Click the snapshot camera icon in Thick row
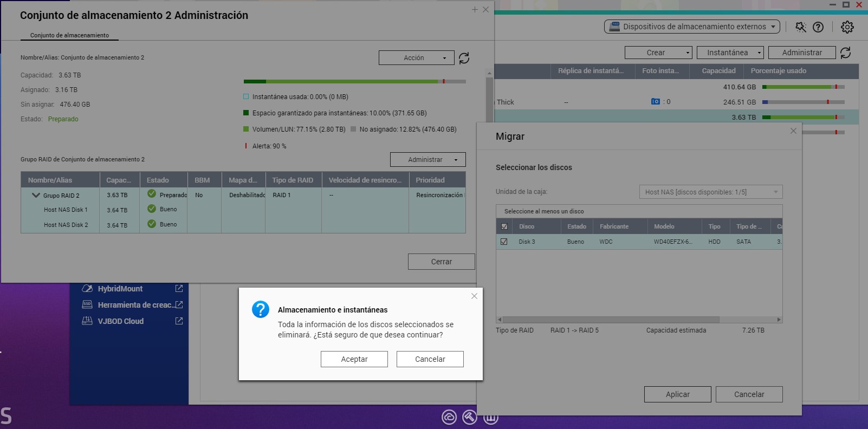The image size is (868, 429). pos(655,102)
